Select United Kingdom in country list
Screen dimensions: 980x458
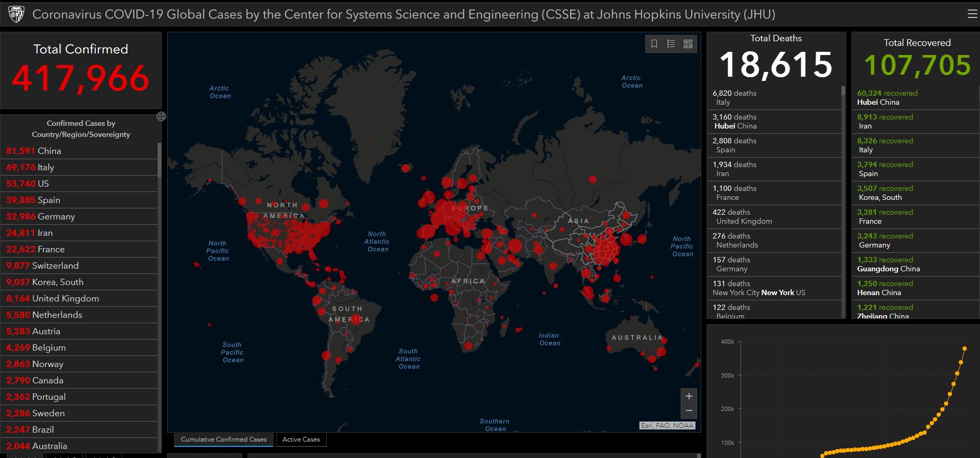click(x=79, y=298)
